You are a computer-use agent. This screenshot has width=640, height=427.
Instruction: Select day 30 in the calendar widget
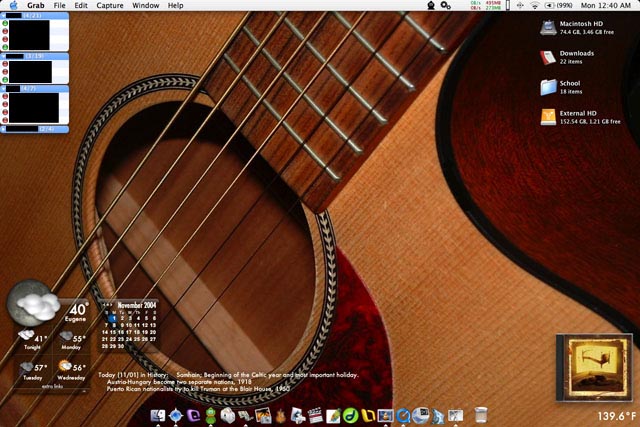pyautogui.click(x=121, y=346)
